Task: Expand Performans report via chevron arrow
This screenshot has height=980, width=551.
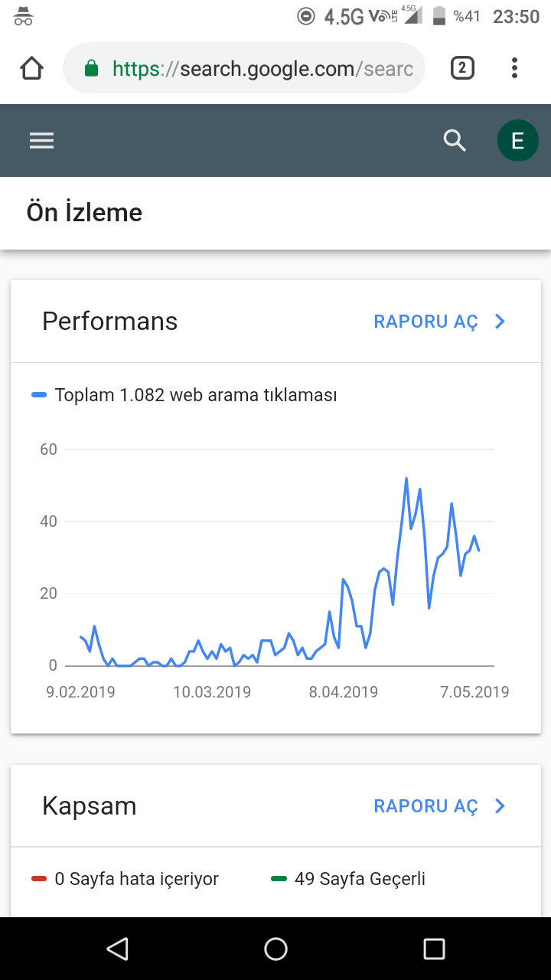Action: tap(500, 322)
